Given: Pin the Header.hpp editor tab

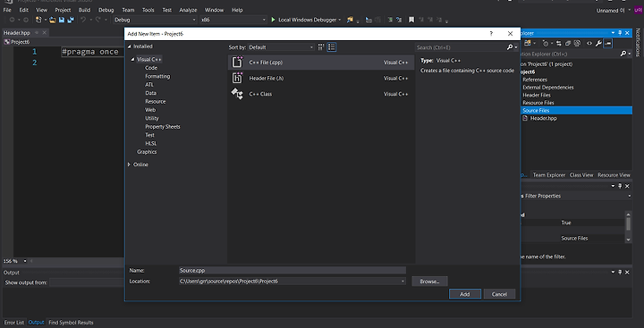Looking at the screenshot, I should click(37, 32).
